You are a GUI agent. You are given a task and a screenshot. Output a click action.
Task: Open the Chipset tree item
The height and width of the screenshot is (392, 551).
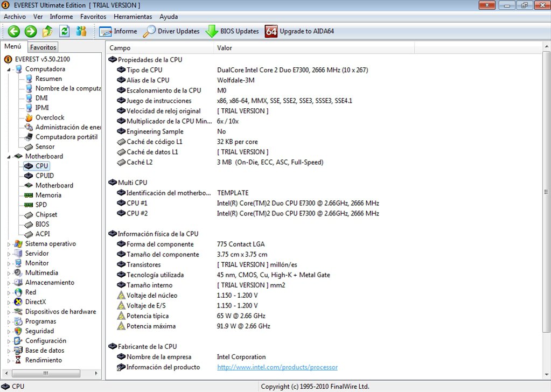[46, 215]
